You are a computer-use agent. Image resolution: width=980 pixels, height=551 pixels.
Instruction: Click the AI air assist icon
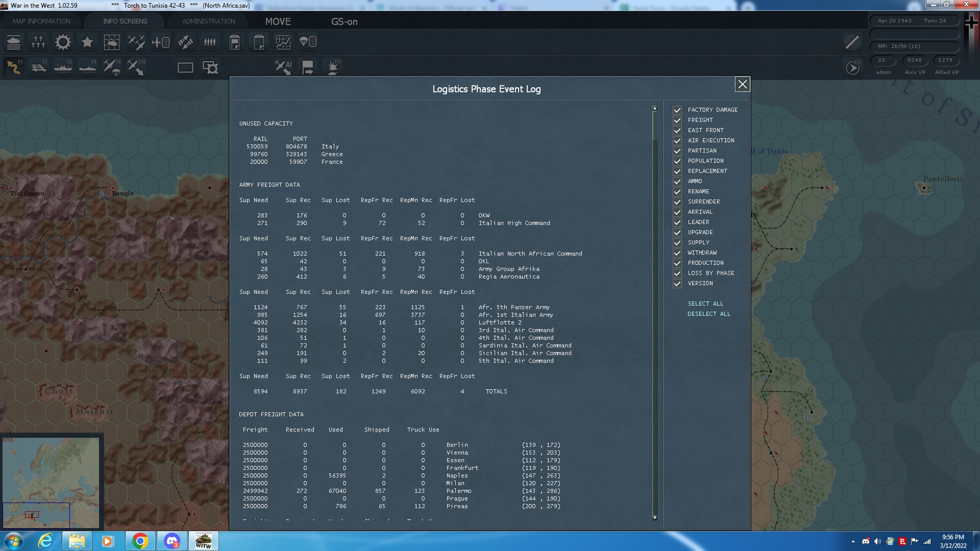283,67
